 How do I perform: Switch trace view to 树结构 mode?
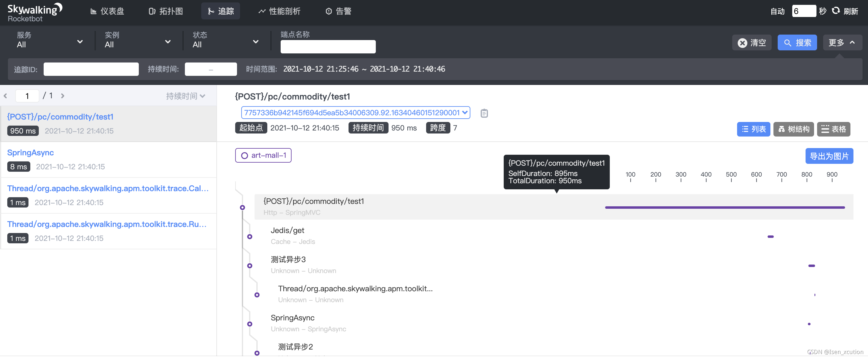[x=793, y=129]
